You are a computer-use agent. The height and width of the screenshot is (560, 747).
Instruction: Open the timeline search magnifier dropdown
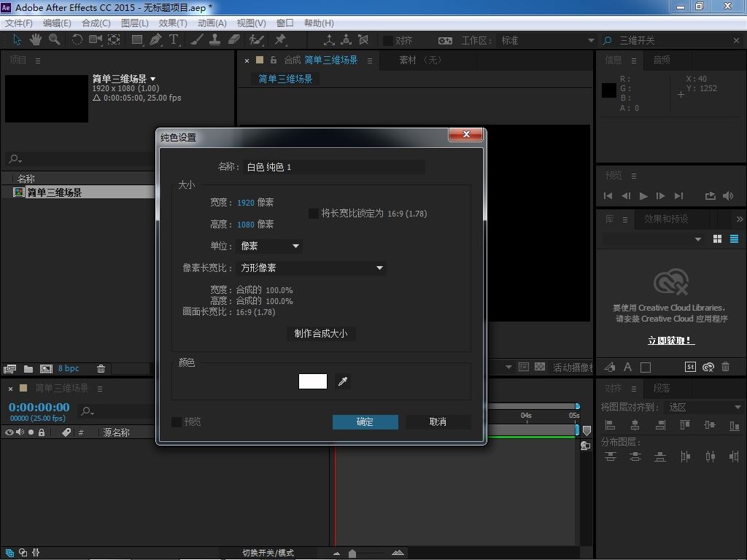[88, 411]
